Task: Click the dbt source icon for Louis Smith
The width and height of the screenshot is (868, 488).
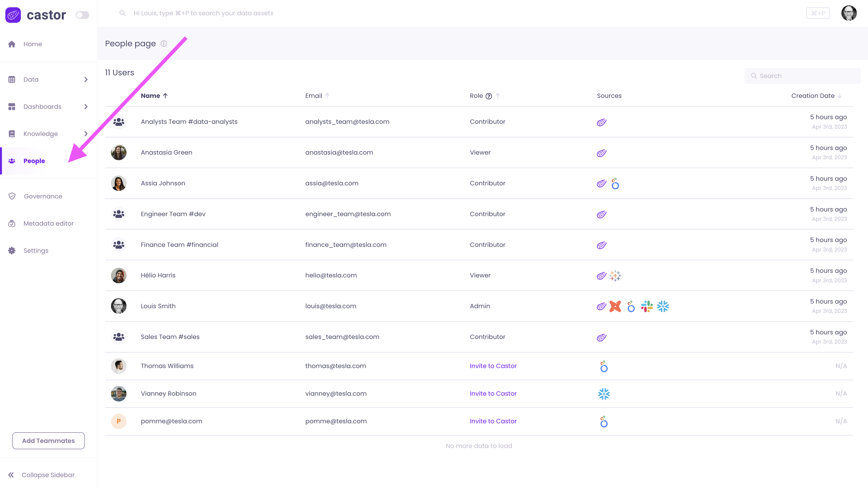Action: tap(615, 306)
